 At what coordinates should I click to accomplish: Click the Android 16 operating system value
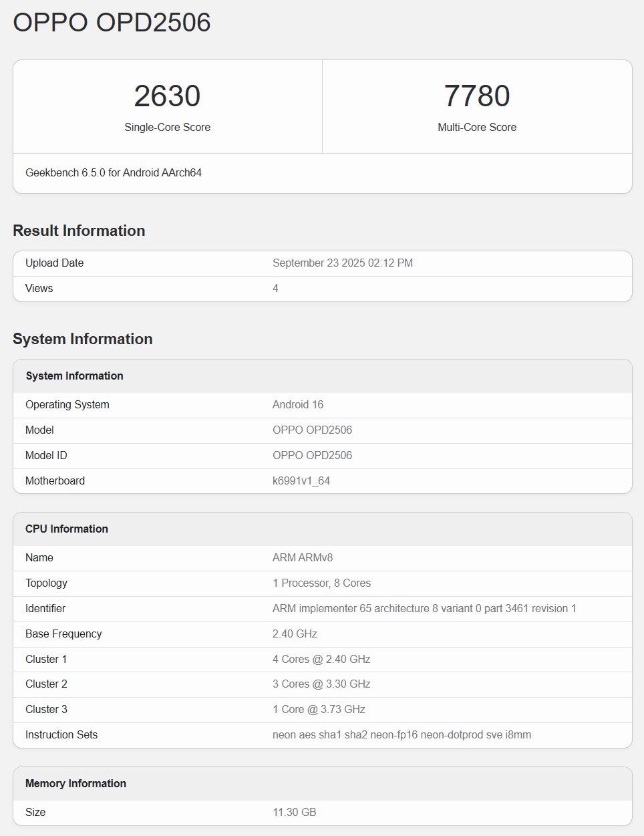click(x=297, y=404)
